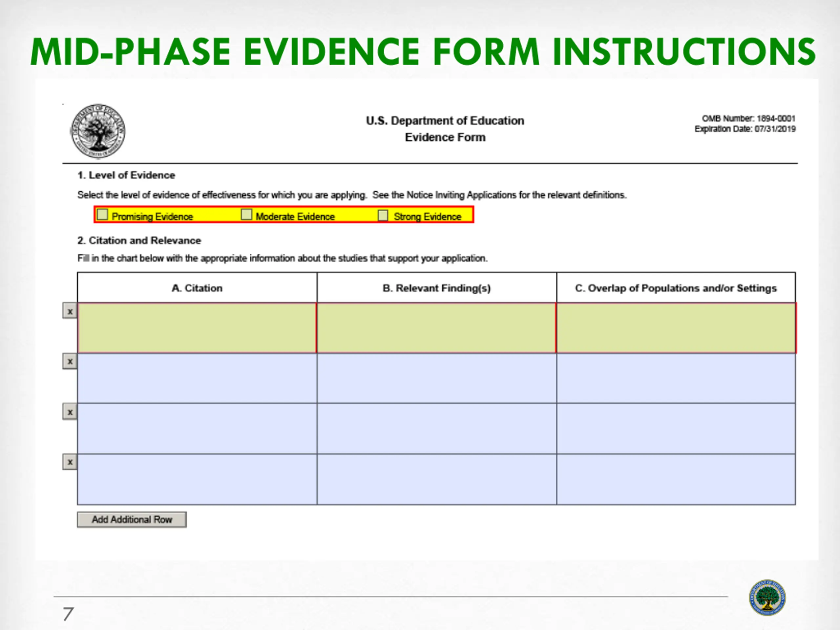Click the 'Strong Evidence' label text
This screenshot has height=630, width=840.
tap(428, 217)
